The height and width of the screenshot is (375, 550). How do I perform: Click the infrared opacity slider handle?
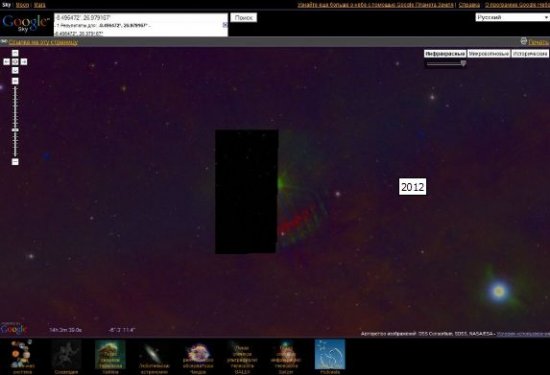tap(463, 63)
